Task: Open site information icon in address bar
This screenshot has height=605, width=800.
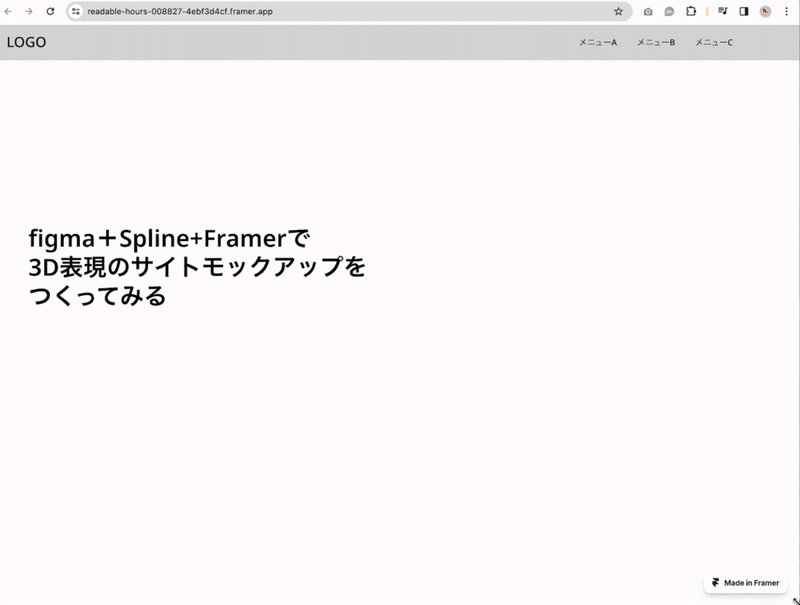Action: coord(76,11)
